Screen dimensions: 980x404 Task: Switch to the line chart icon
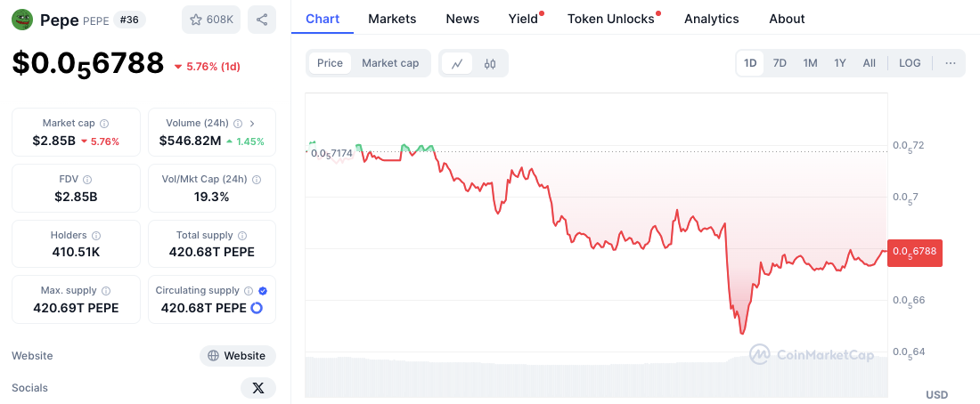click(457, 63)
